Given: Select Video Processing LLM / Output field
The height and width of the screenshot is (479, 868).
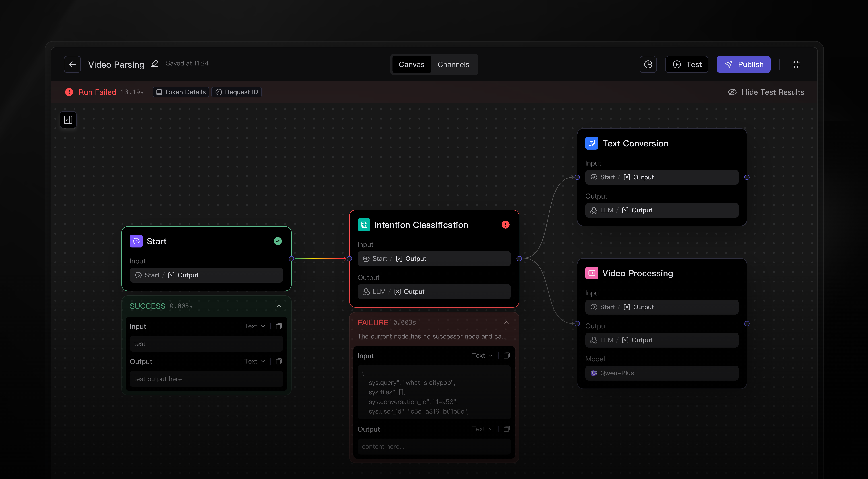Looking at the screenshot, I should point(662,340).
